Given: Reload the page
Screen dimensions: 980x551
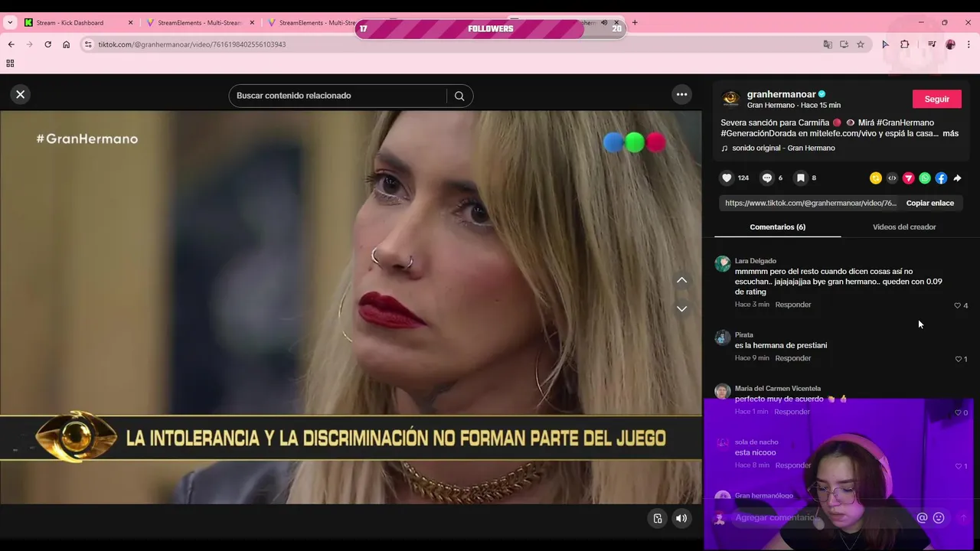Looking at the screenshot, I should [47, 44].
